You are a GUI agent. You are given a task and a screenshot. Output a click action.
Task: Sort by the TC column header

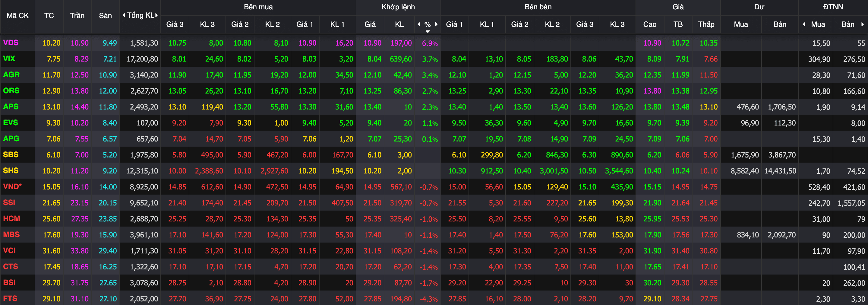tap(49, 15)
